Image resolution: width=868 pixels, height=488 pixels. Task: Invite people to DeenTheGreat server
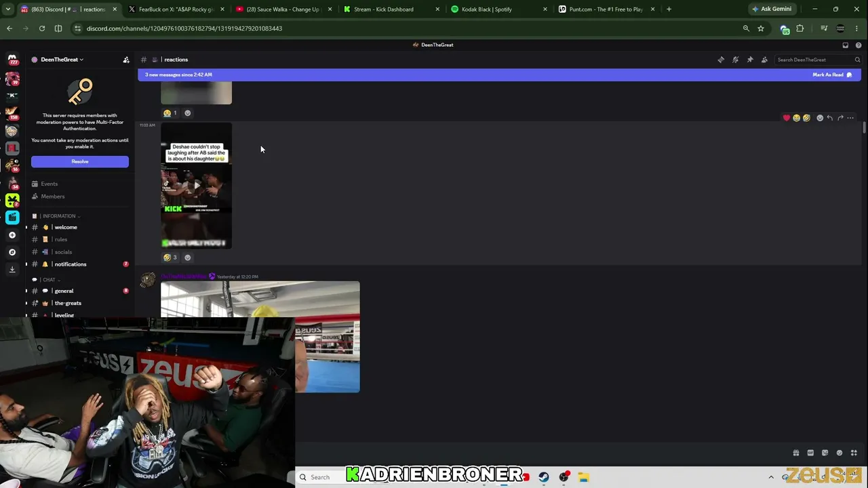[126, 60]
